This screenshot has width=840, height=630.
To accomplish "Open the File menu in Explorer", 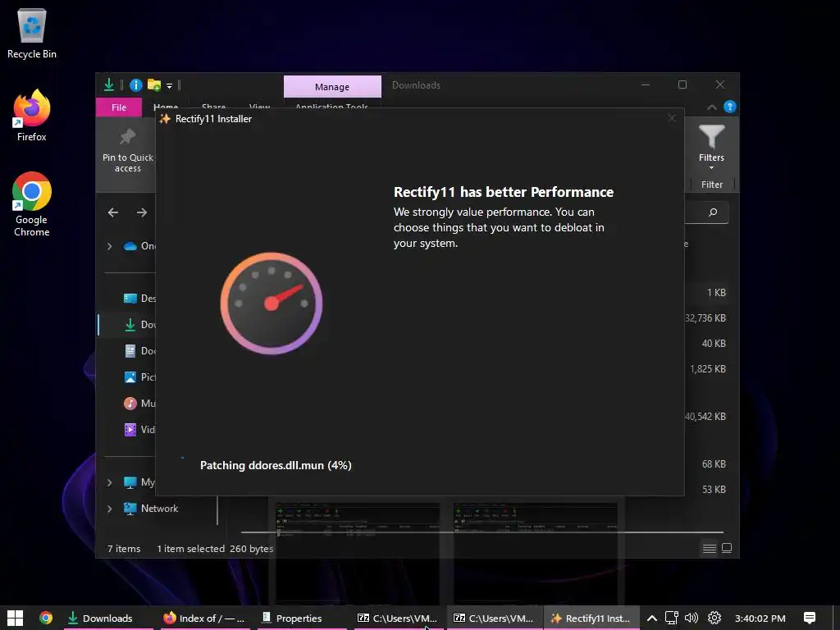I will coord(119,107).
